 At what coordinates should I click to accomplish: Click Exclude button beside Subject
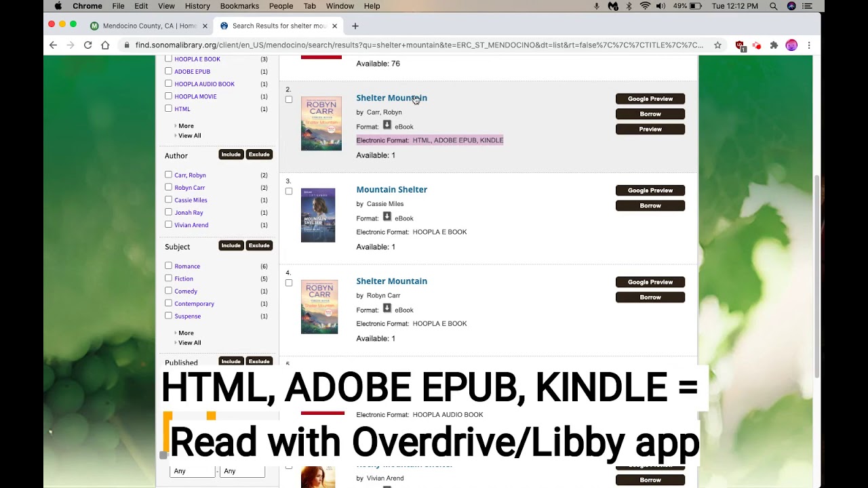tap(259, 245)
